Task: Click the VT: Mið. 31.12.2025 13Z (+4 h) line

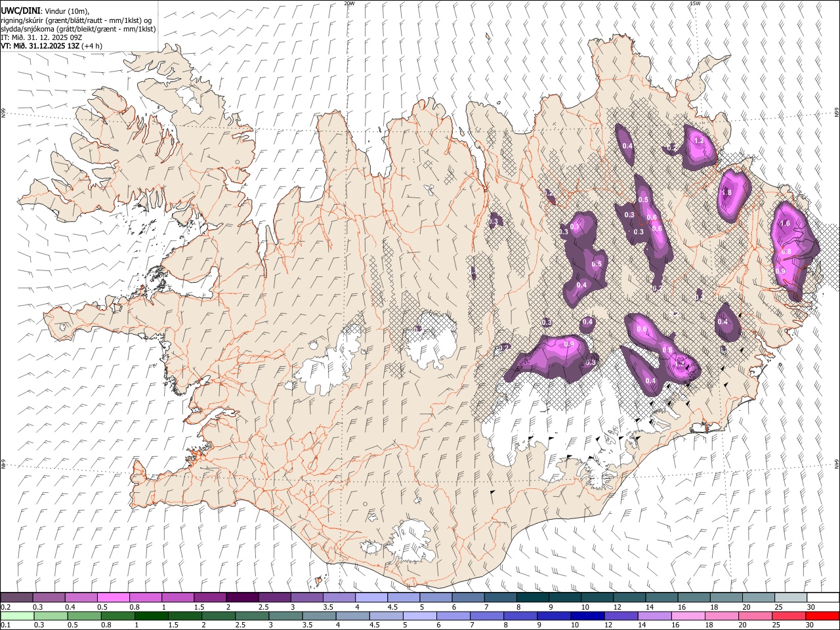Action: point(51,46)
